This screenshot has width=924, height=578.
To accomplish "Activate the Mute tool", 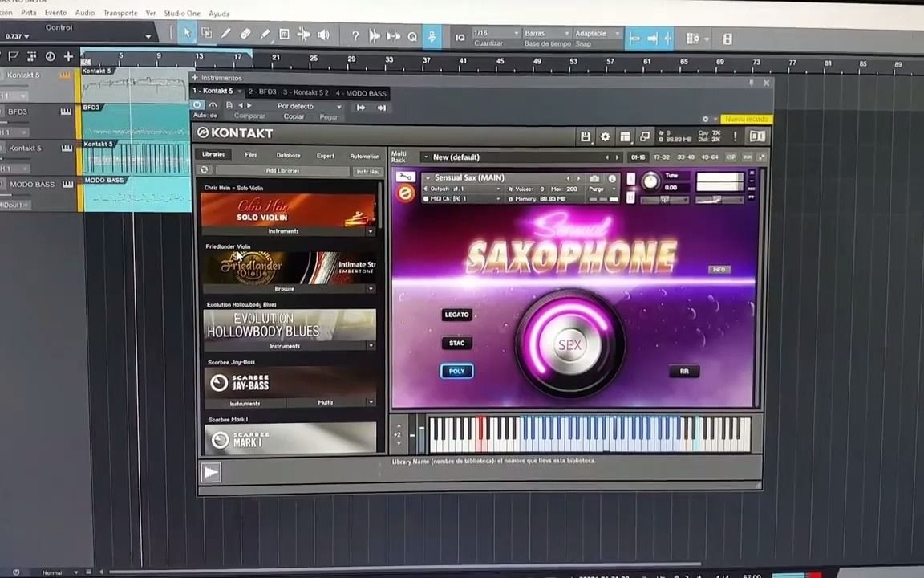I will click(x=284, y=35).
